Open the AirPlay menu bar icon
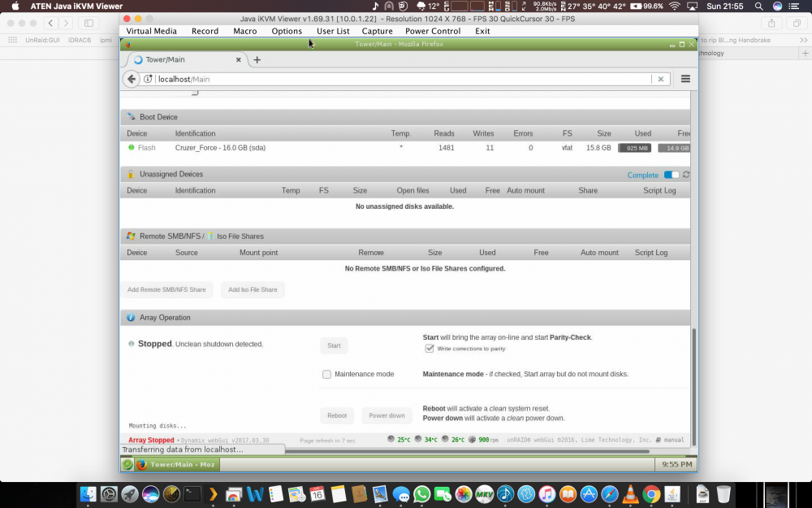This screenshot has height=508, width=812. pos(692,7)
